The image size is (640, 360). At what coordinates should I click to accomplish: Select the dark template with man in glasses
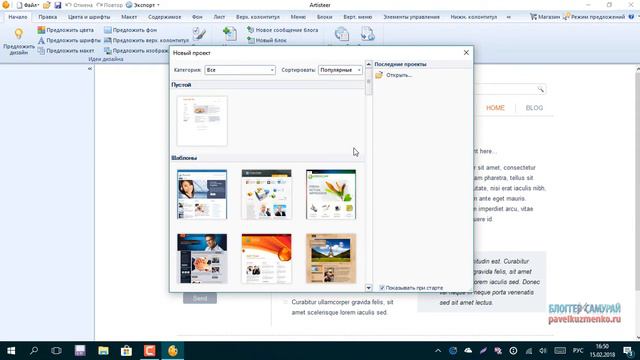[x=202, y=258]
